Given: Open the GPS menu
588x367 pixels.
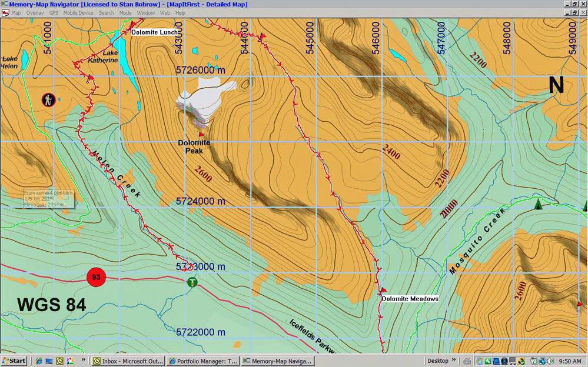Looking at the screenshot, I should coord(54,12).
